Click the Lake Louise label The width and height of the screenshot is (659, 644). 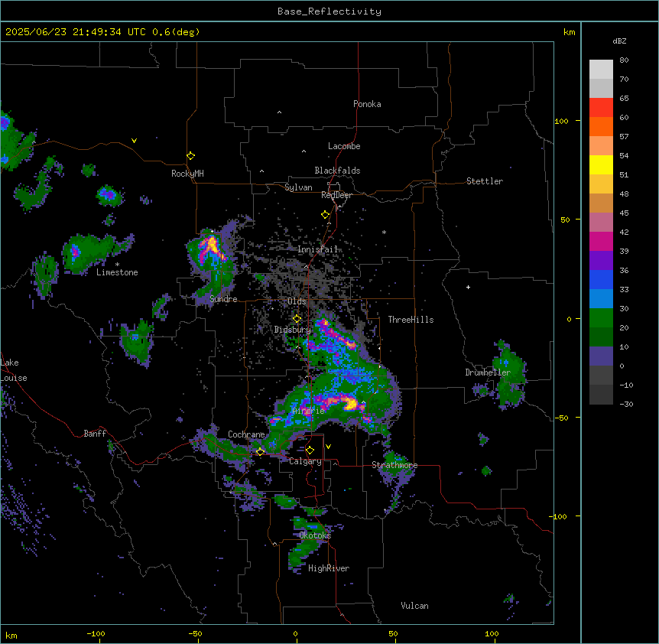pyautogui.click(x=14, y=370)
